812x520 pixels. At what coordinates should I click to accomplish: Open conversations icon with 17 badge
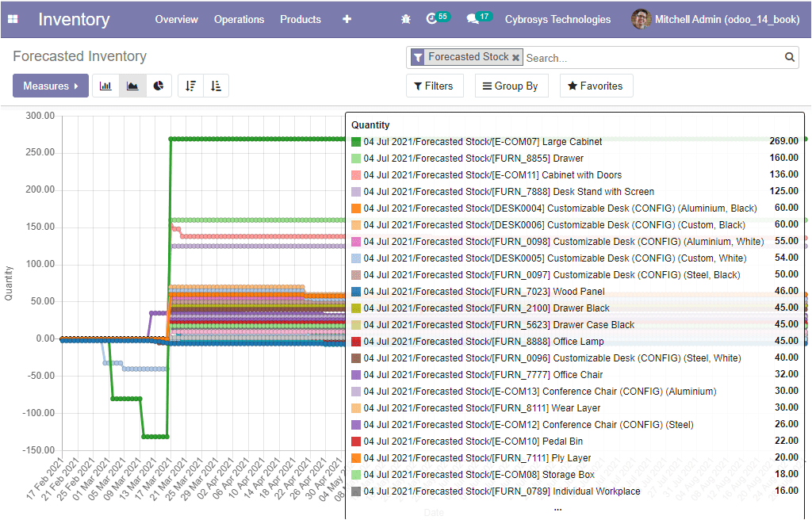(x=478, y=19)
